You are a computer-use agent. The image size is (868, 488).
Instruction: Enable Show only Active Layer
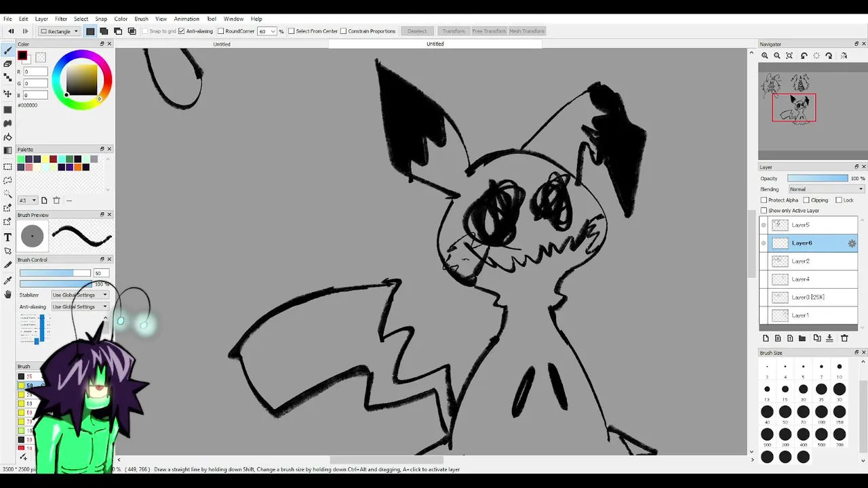764,211
